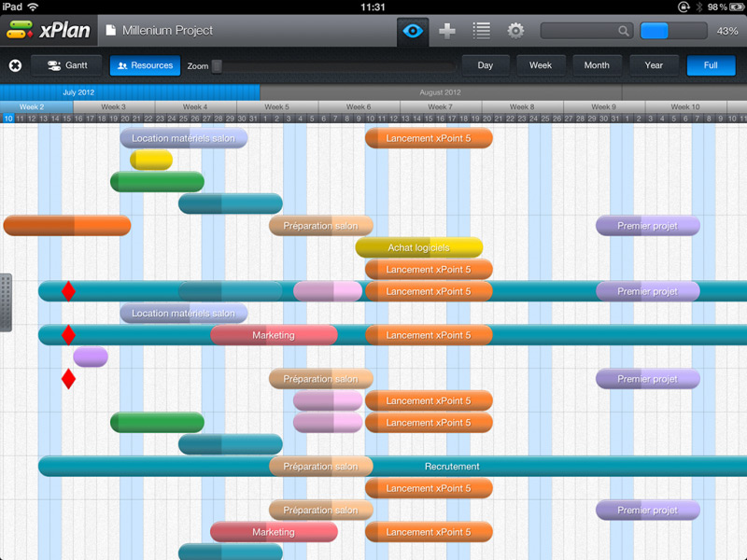
Task: Select Week time scale
Action: [x=541, y=65]
